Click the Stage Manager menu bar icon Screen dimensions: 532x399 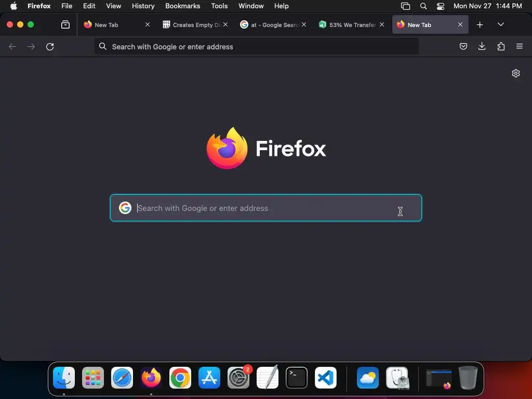coord(405,6)
